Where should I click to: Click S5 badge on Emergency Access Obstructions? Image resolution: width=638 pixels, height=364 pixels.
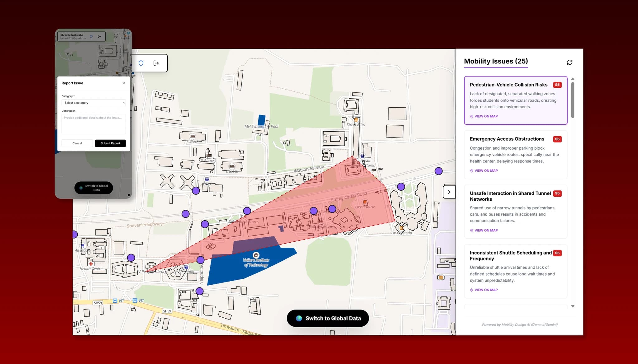click(557, 139)
